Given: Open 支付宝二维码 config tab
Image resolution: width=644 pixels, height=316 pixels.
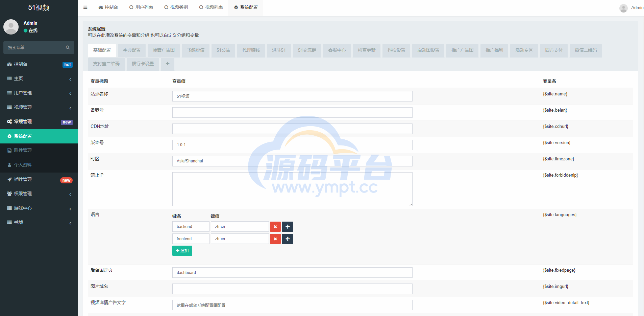Looking at the screenshot, I should [106, 64].
